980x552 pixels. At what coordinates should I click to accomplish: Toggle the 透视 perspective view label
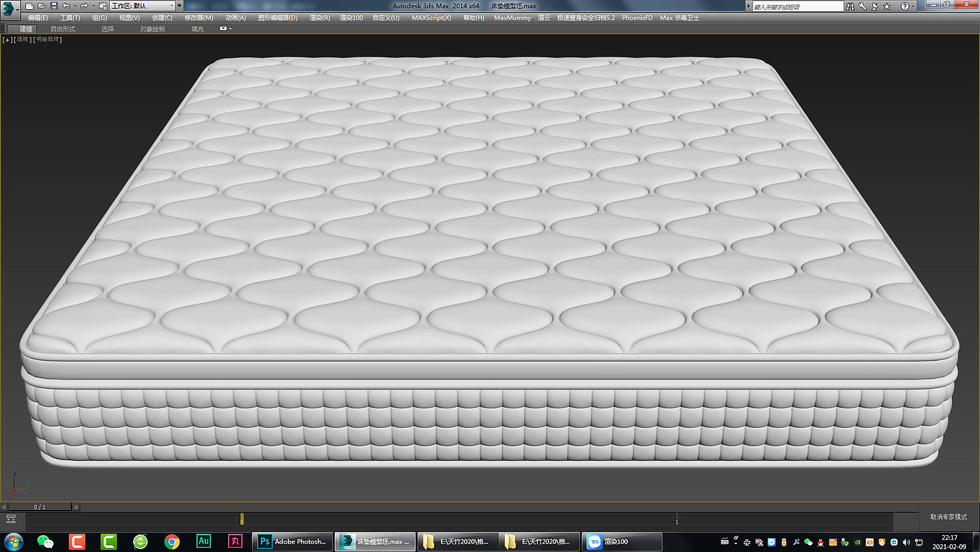(23, 39)
